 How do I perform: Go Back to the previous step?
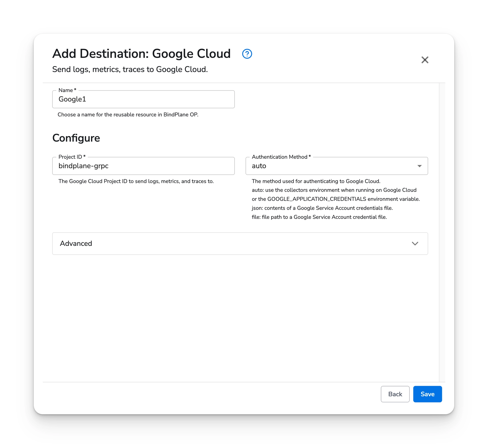395,394
